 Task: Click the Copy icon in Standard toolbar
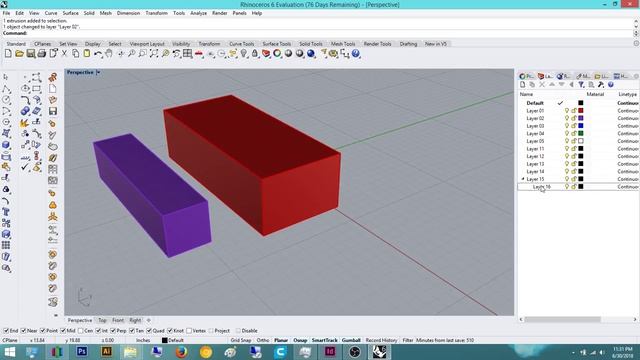pos(76,53)
